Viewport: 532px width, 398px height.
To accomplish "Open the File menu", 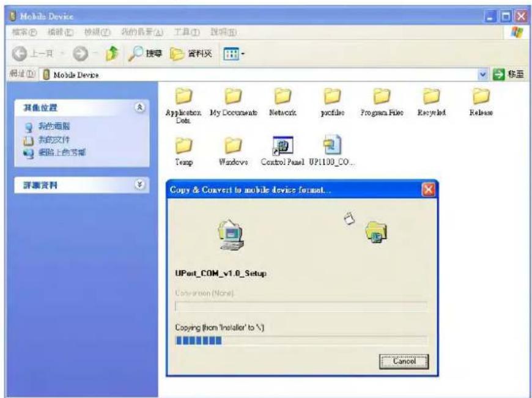I will (24, 32).
